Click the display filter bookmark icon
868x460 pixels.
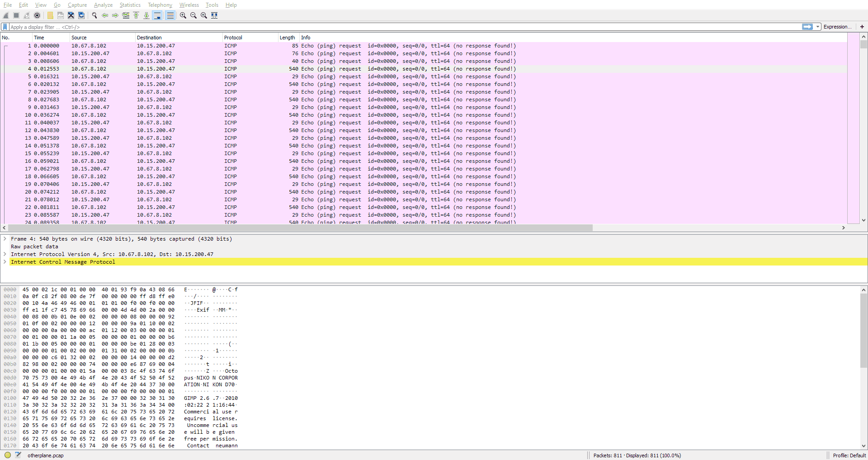(5, 27)
